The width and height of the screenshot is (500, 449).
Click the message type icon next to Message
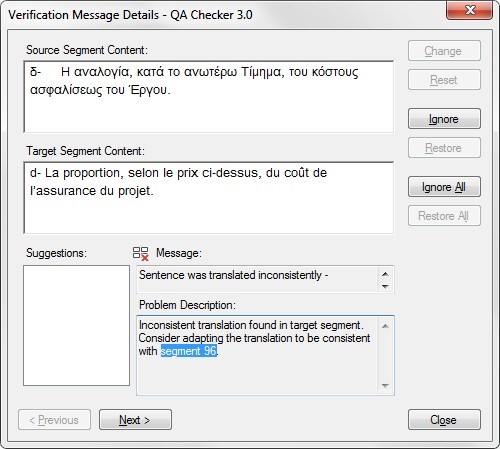click(140, 253)
